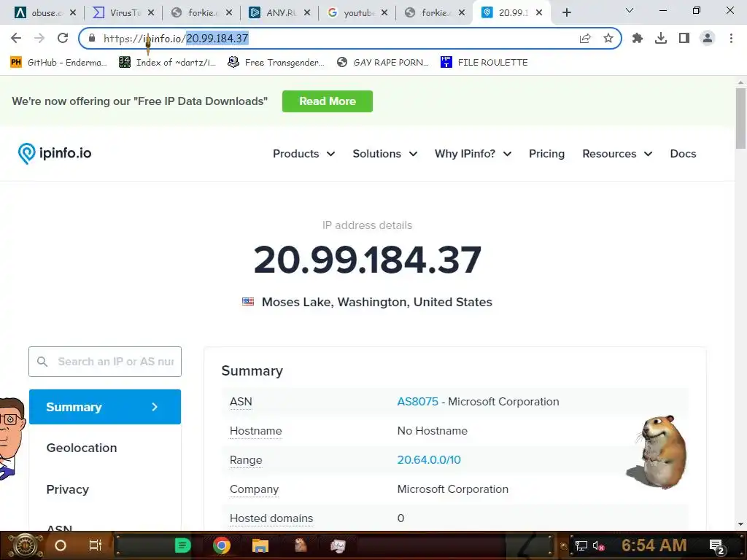Click the ipinfo.io logo

click(x=54, y=153)
